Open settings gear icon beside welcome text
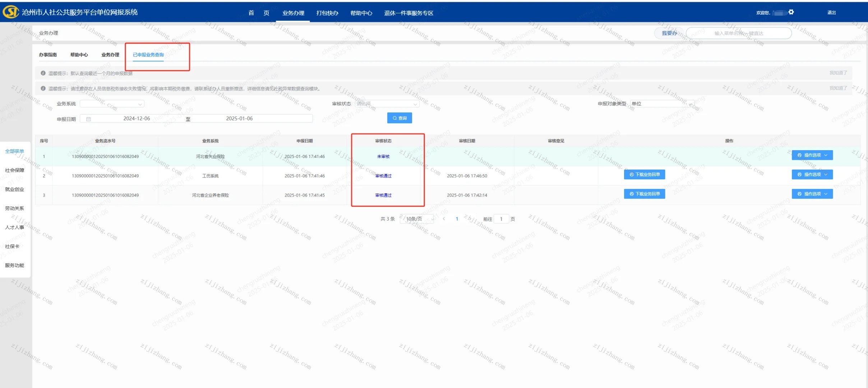The image size is (868, 388). pyautogui.click(x=791, y=12)
